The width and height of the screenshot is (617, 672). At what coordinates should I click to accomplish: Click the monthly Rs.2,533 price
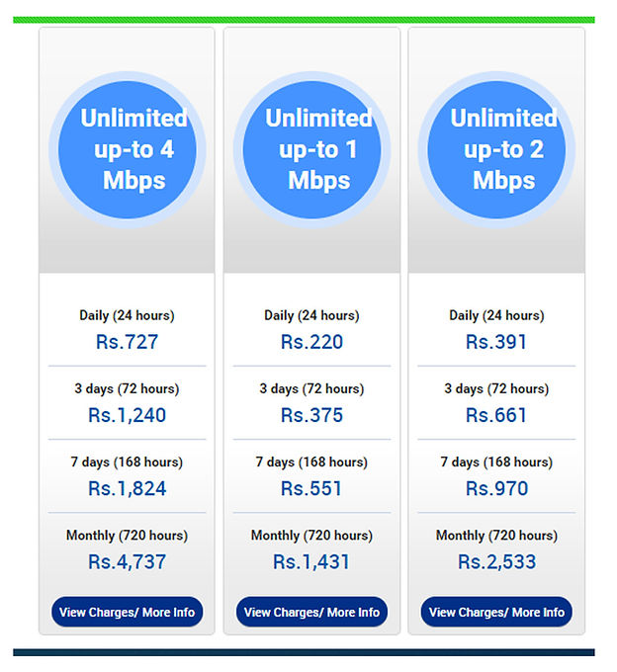point(496,561)
